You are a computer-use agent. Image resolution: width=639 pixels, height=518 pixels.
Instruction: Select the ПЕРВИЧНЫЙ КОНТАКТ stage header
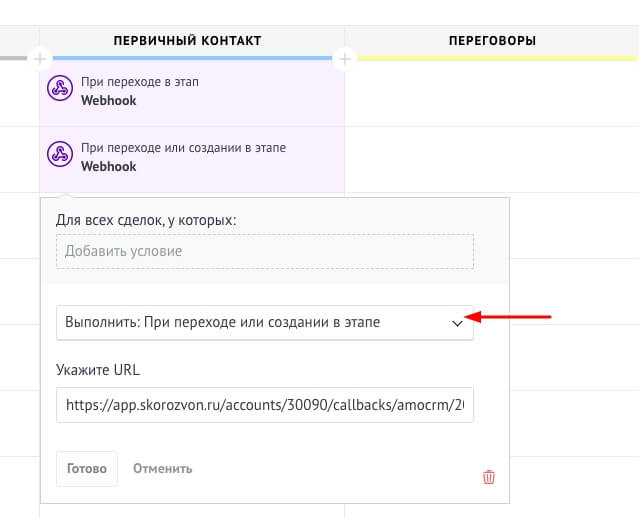187,40
